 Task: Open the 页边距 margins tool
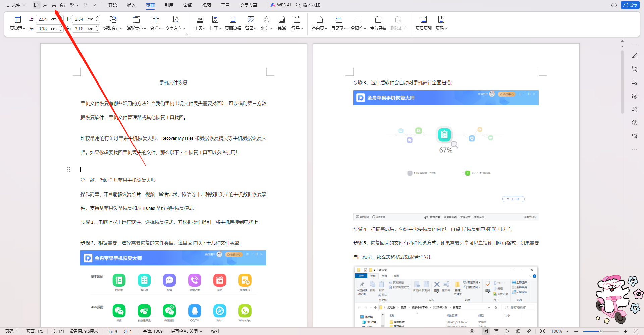(x=18, y=23)
